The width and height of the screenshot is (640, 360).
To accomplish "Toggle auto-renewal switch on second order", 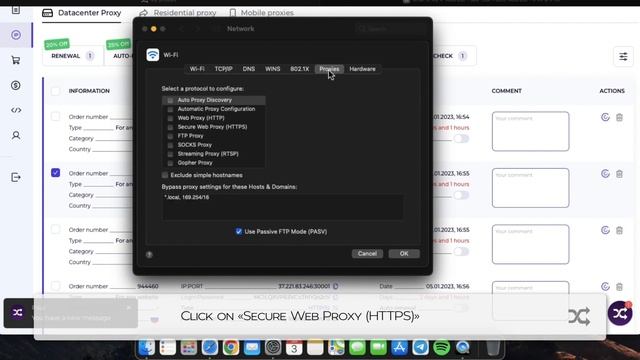I will (x=461, y=195).
